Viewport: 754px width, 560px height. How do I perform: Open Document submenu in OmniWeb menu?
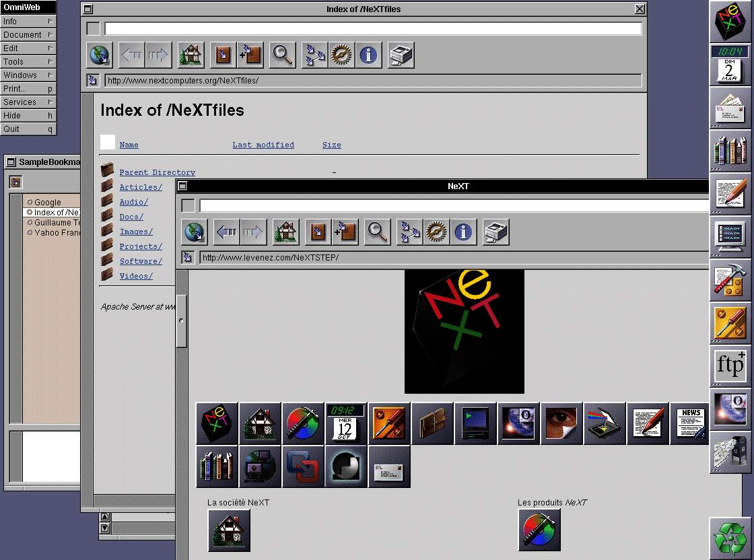pyautogui.click(x=28, y=34)
